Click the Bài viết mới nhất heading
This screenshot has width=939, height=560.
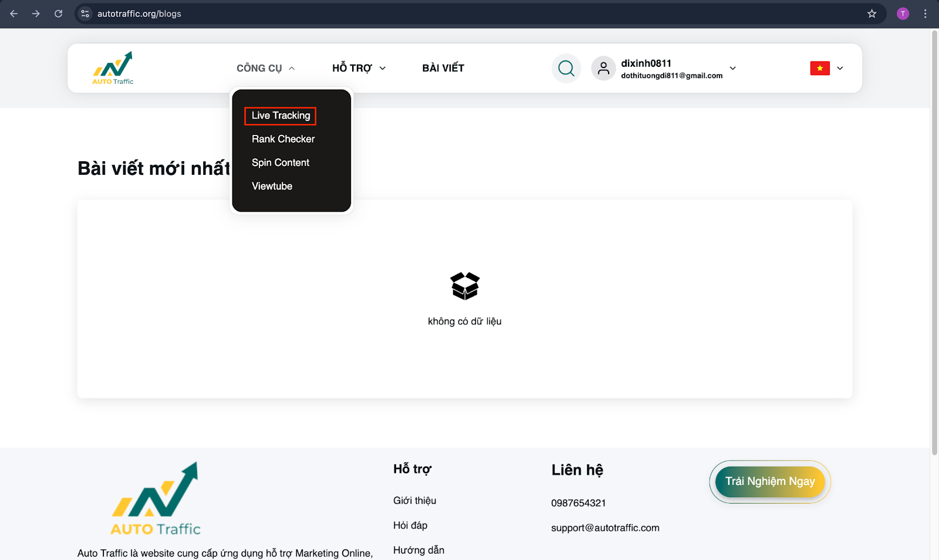(154, 168)
